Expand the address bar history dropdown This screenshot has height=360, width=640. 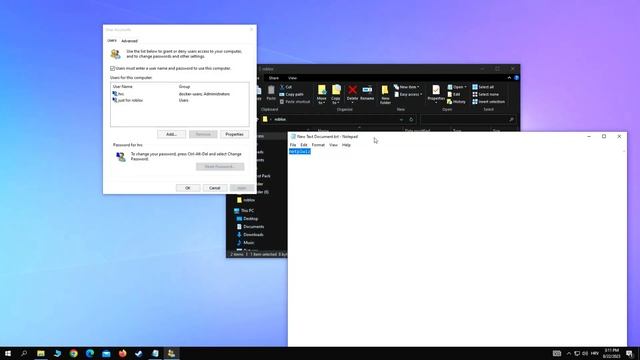tap(402, 120)
